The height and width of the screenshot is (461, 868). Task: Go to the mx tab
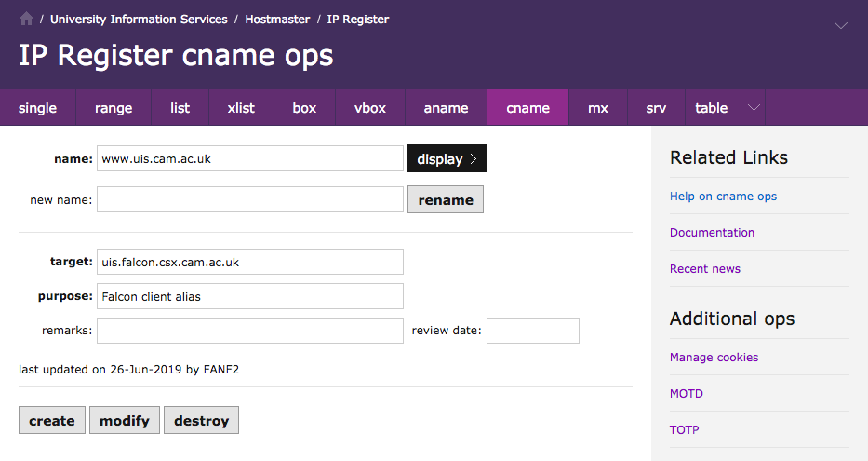click(x=598, y=108)
